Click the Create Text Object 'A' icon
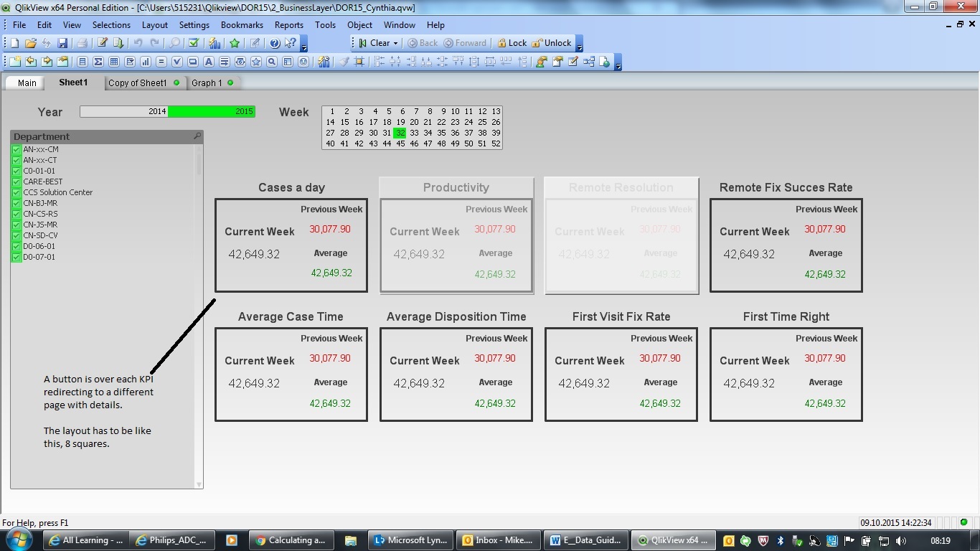The width and height of the screenshot is (980, 551). coord(209,62)
